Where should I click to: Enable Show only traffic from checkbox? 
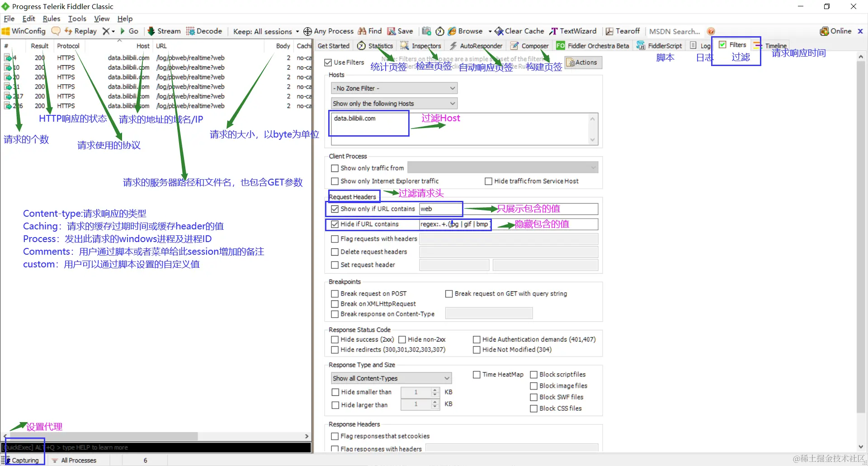tap(335, 168)
